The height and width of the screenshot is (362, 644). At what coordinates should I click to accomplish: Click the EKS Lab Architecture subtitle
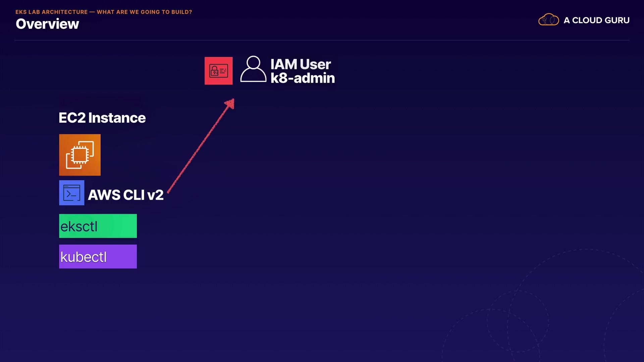104,12
